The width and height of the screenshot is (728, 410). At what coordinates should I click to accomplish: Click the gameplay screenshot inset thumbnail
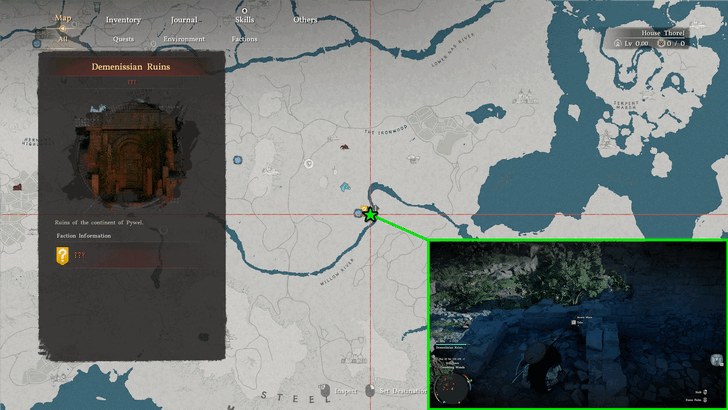(x=577, y=324)
